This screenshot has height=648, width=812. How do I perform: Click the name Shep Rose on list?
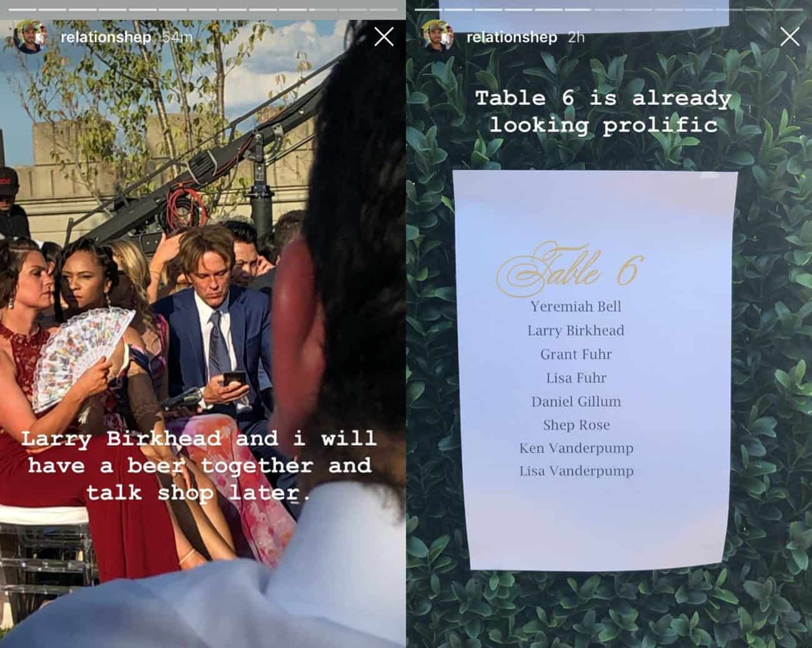(576, 425)
